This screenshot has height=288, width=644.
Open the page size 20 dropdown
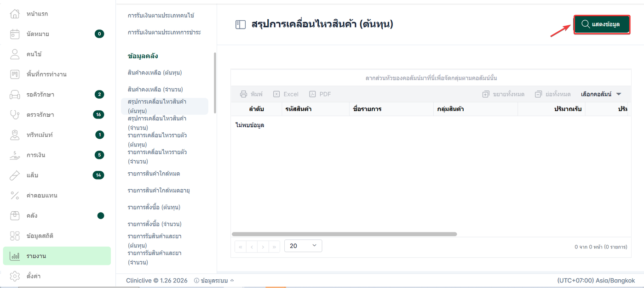303,246
